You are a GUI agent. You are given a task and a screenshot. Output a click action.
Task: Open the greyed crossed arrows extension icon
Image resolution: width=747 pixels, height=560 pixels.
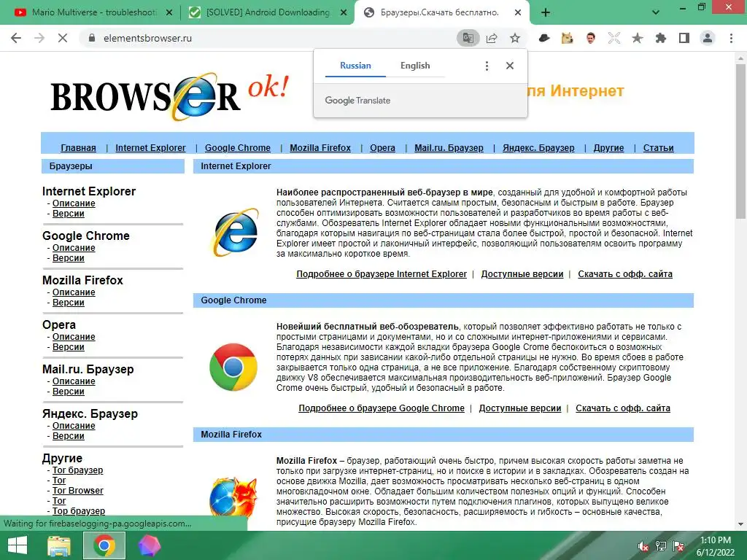pos(614,38)
